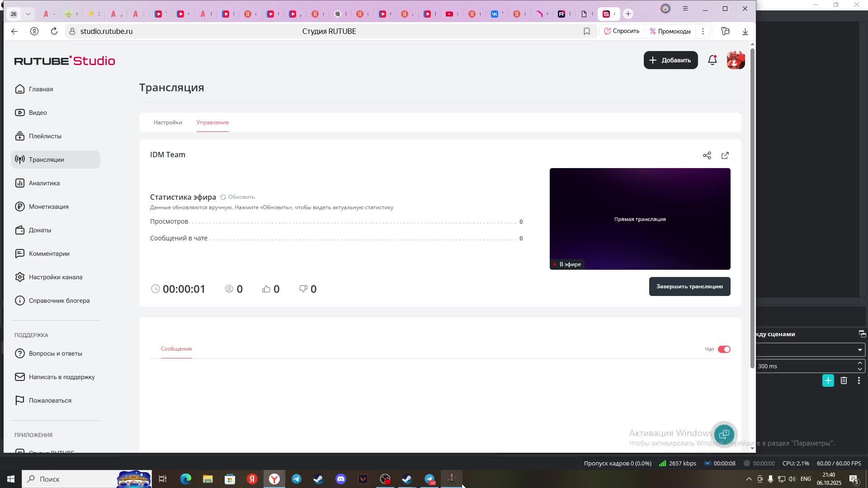Click the OBS add transition plus icon

[x=828, y=380]
